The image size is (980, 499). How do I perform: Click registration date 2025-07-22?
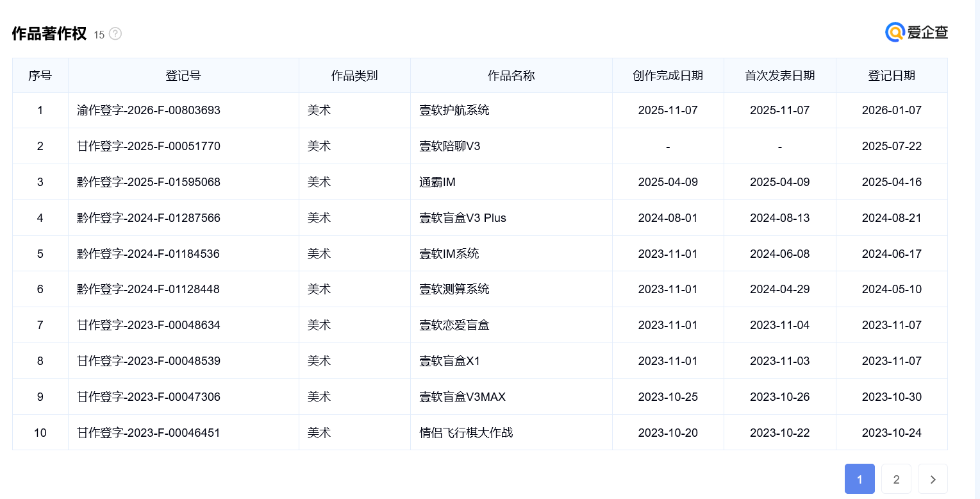892,146
